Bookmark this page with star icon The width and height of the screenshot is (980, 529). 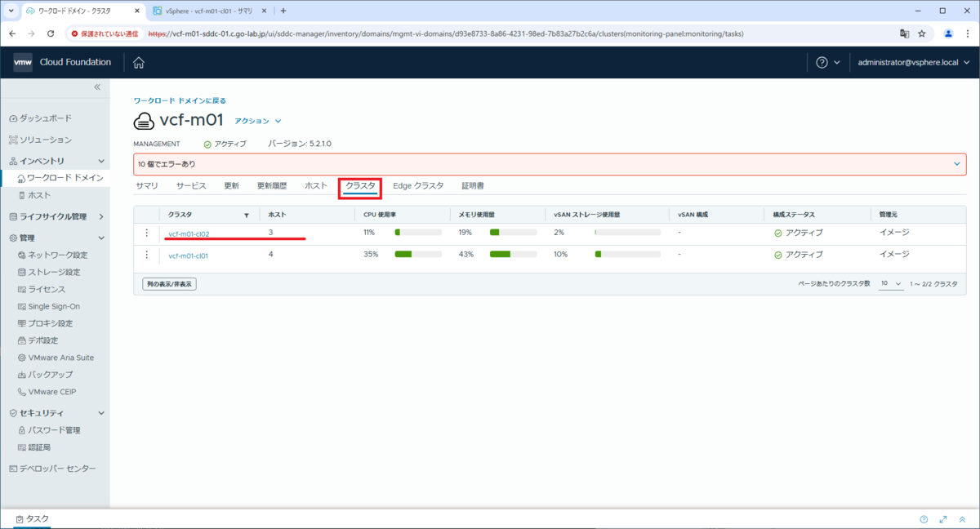coord(922,33)
